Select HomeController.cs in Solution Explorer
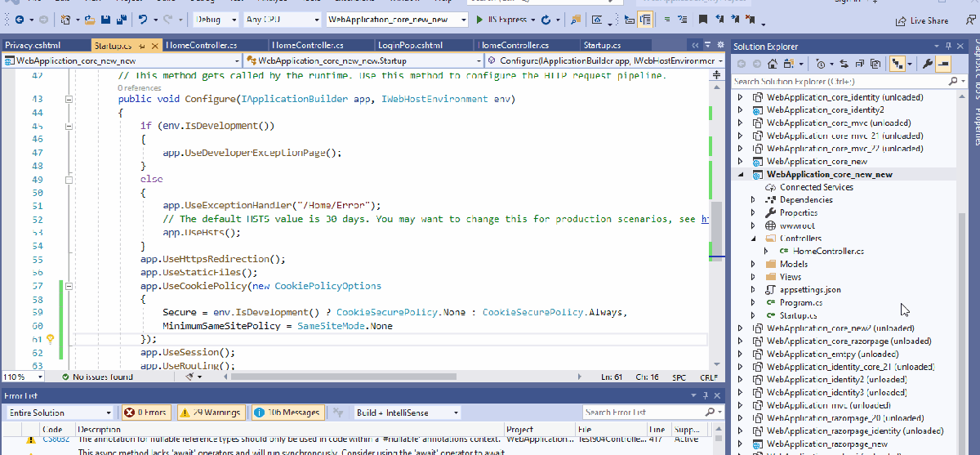Image resolution: width=980 pixels, height=455 pixels. (x=828, y=252)
